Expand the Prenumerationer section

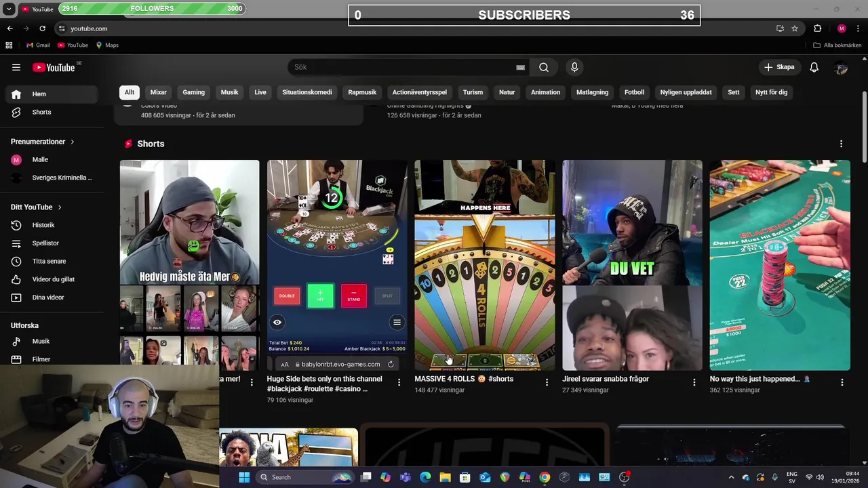[43, 142]
